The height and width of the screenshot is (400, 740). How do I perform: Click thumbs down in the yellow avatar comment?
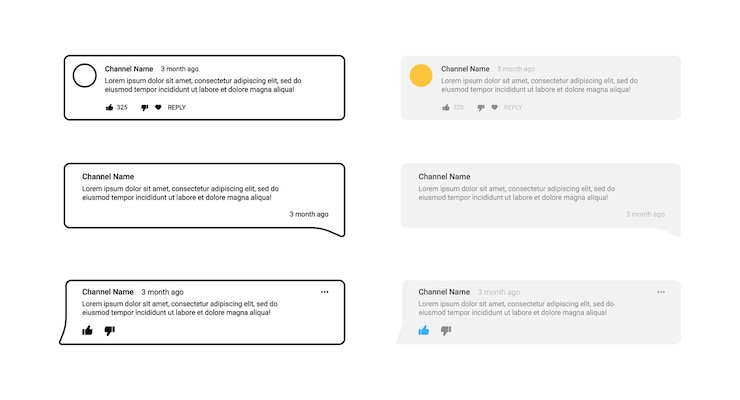pyautogui.click(x=481, y=108)
